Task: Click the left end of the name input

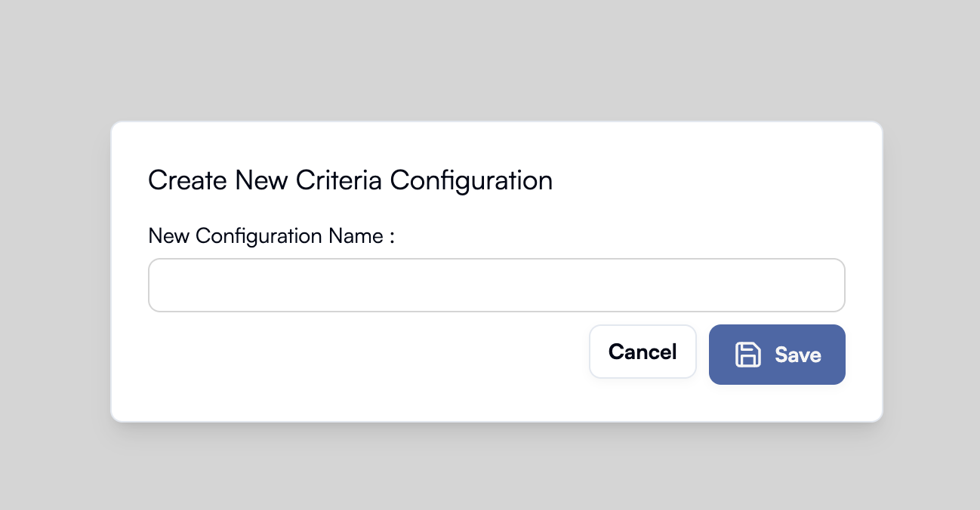Action: 162,285
